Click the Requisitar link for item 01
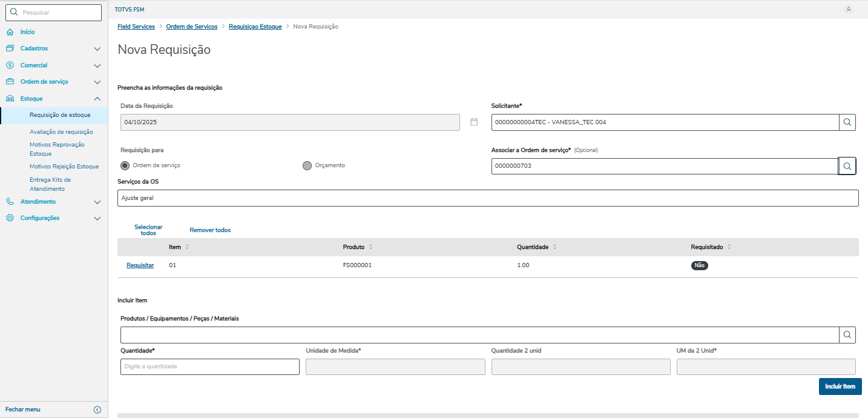 140,265
